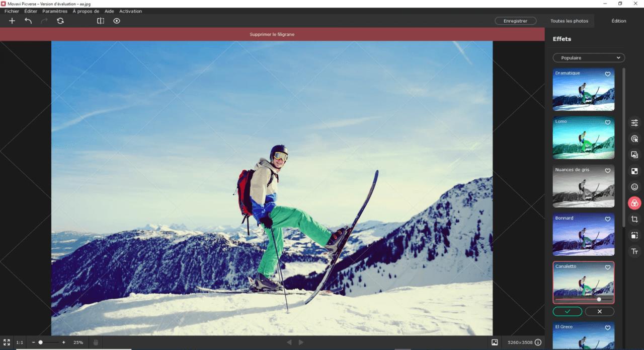Apply the Lomo effect thumbnail

point(583,138)
